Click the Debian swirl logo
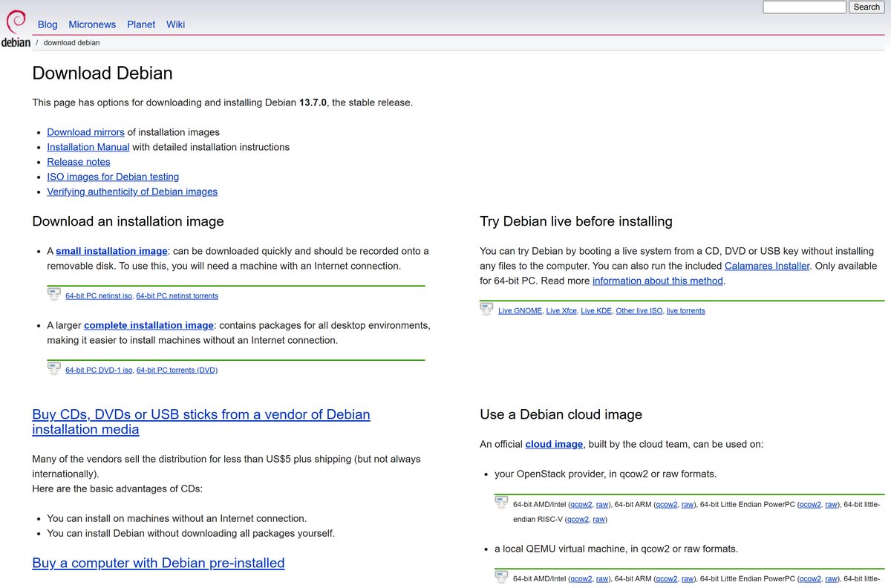This screenshot has width=891, height=588. pos(16,22)
